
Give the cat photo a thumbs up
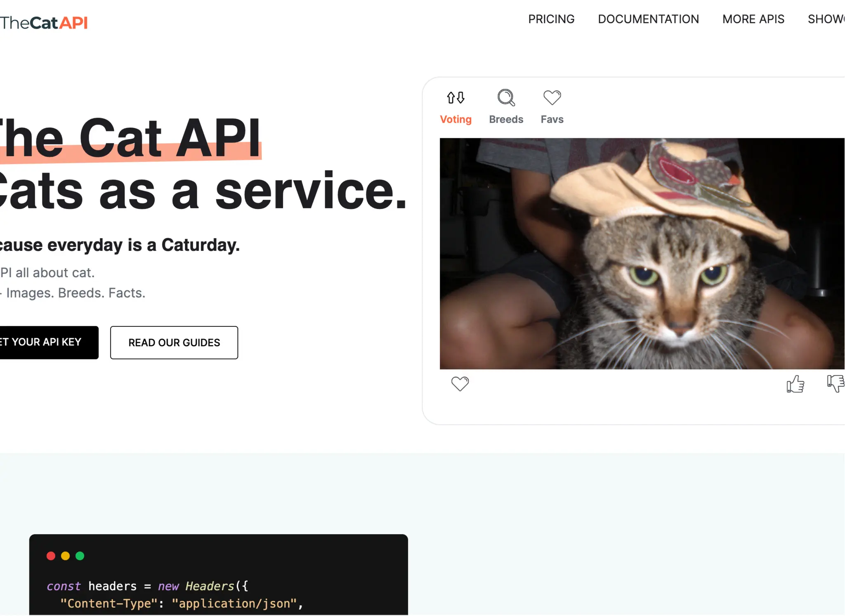click(x=795, y=384)
